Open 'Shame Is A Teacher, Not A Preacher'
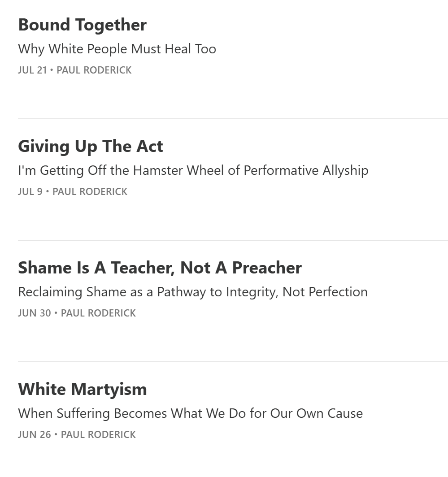 pyautogui.click(x=160, y=268)
